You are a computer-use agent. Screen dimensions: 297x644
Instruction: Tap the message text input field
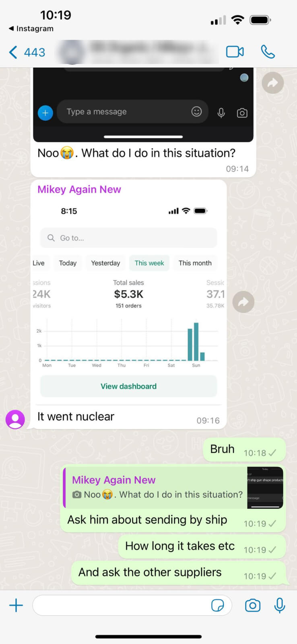132,605
